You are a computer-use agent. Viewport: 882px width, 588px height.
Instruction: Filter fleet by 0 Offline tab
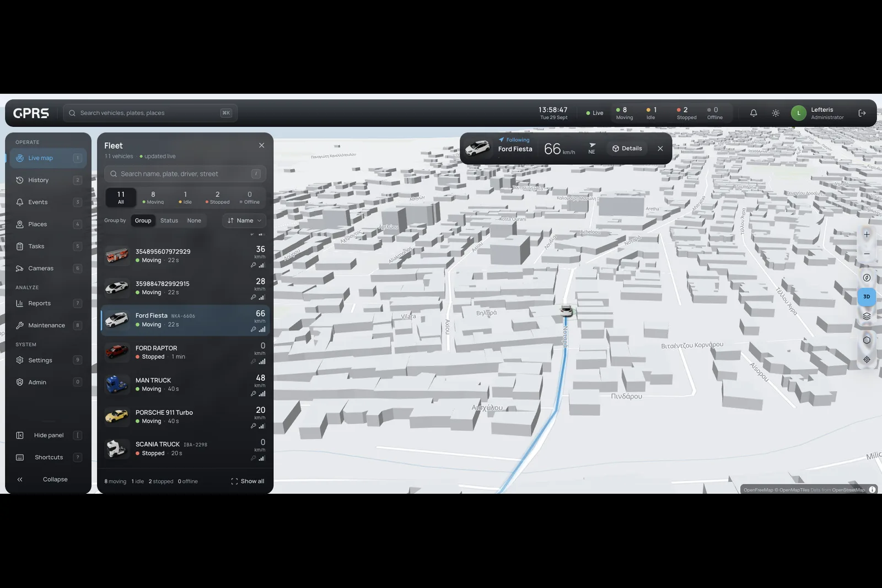(250, 197)
